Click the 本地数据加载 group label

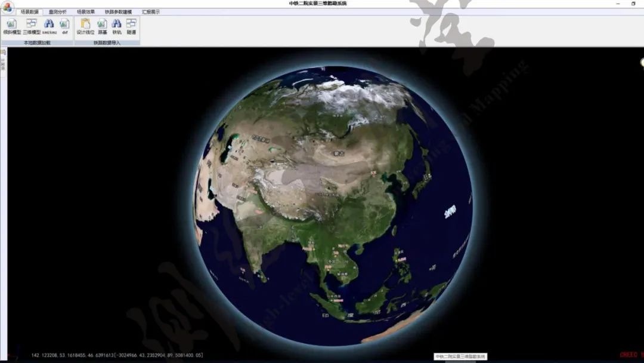[37, 43]
